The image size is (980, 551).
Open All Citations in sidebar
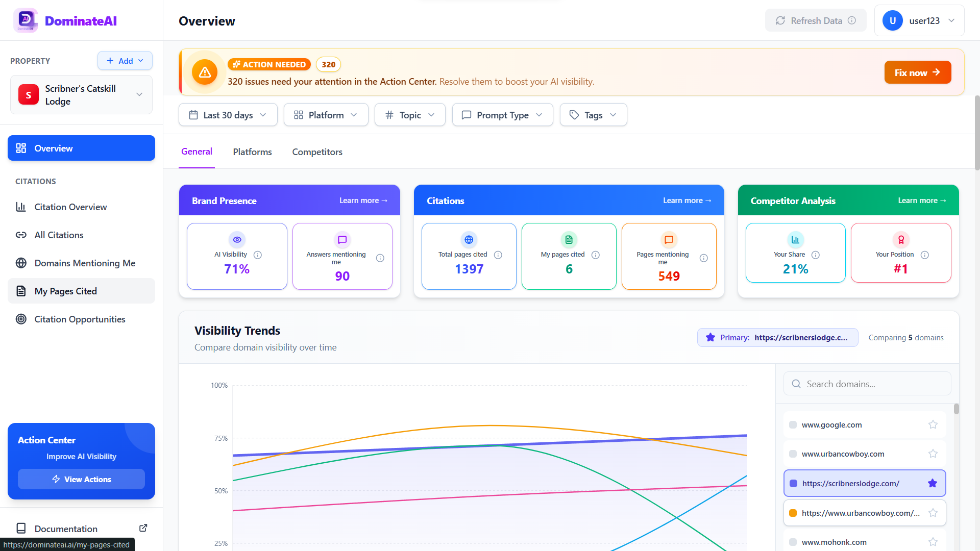pos(82,235)
